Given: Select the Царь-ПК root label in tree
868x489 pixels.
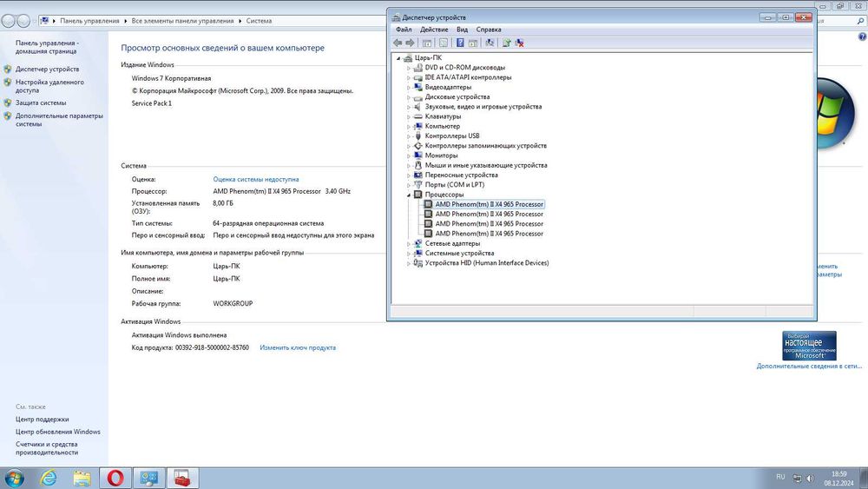Looking at the screenshot, I should (428, 57).
